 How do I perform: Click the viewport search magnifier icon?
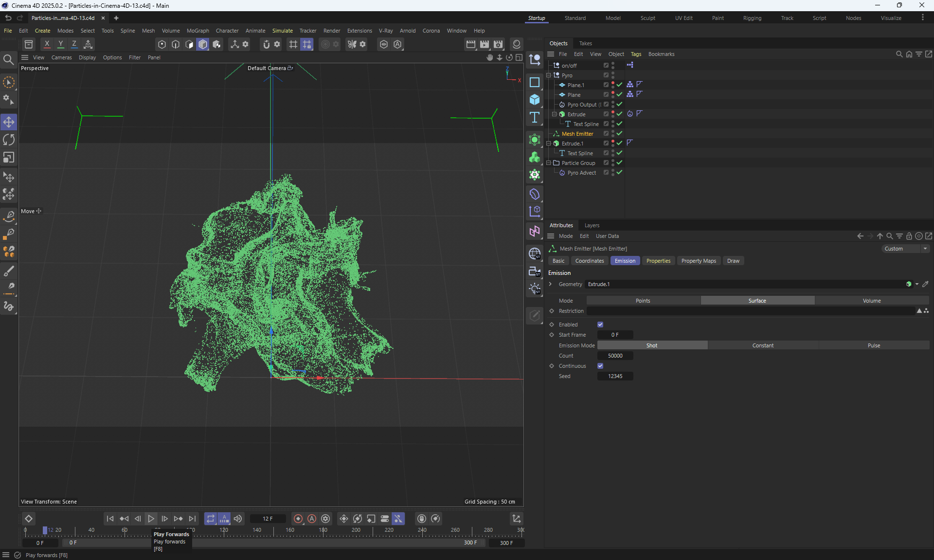click(x=8, y=59)
